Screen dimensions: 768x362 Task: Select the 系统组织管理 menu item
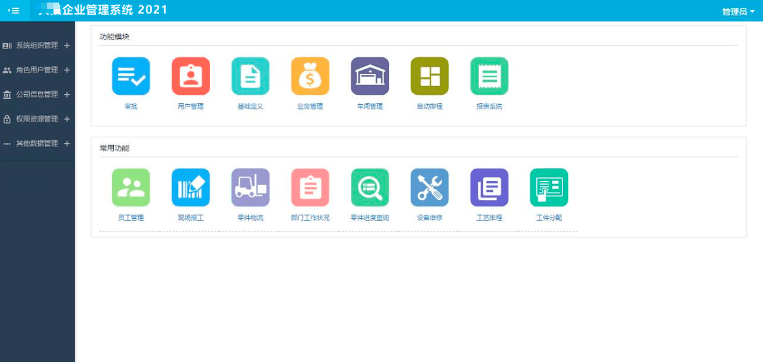(37, 46)
